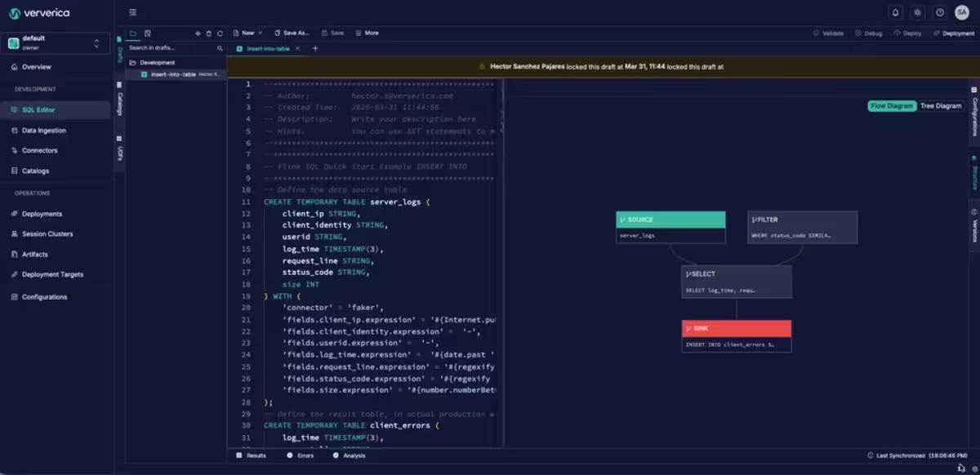Open help via the question mark icon

click(x=940, y=12)
